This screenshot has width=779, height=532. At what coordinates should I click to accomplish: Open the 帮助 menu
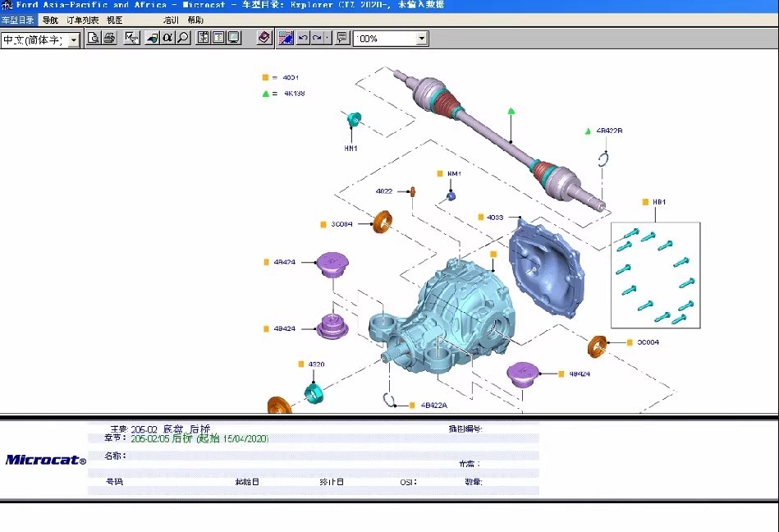(x=195, y=20)
